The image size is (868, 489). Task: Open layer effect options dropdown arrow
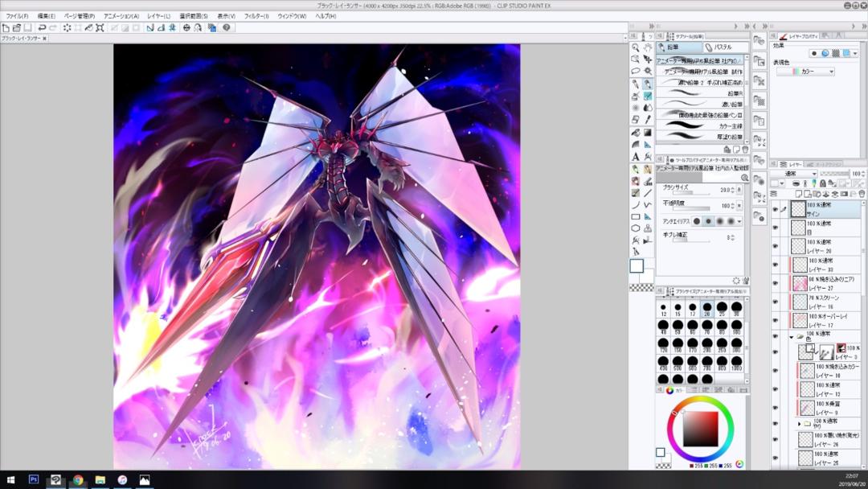(855, 53)
